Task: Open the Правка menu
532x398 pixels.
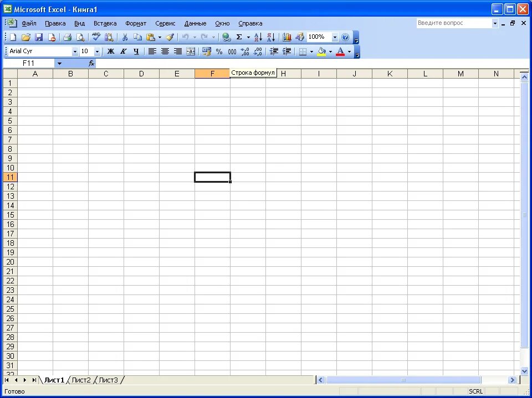Action: click(x=55, y=23)
